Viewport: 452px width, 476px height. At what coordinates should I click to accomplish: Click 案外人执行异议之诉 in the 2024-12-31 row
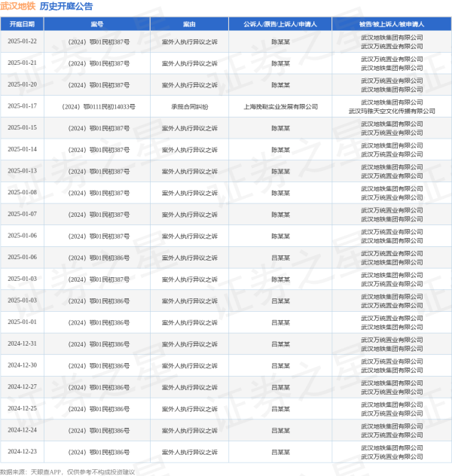click(190, 344)
